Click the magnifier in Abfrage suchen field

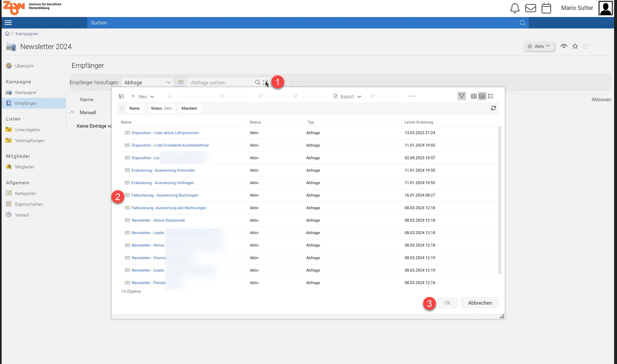tap(257, 82)
